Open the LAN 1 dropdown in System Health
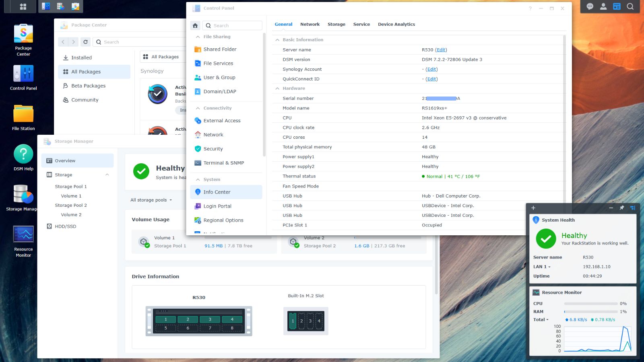Viewport: 644px width, 362px height. 542,267
